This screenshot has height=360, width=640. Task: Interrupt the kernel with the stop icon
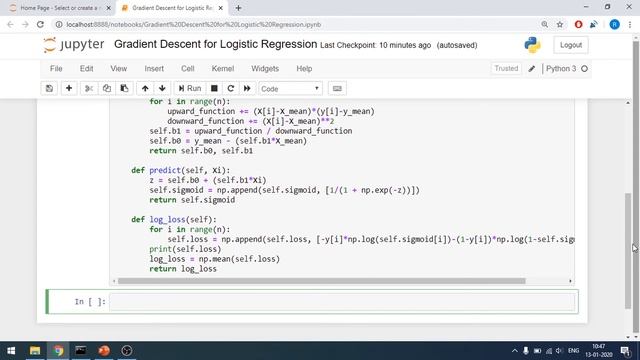(214, 89)
